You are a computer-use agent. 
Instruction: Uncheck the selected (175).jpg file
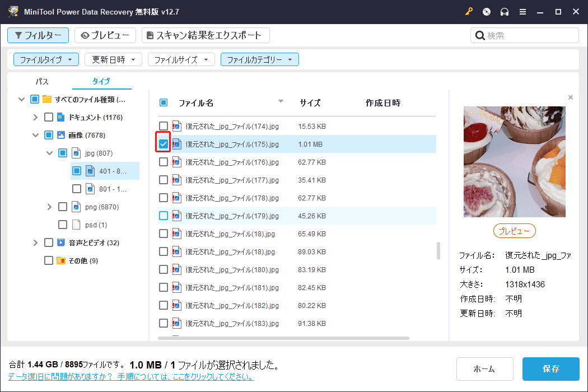(163, 144)
